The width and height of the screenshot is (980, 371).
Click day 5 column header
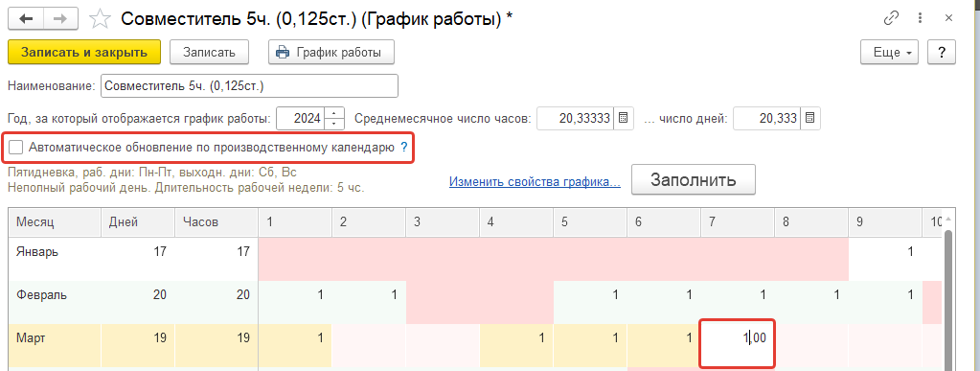click(590, 222)
